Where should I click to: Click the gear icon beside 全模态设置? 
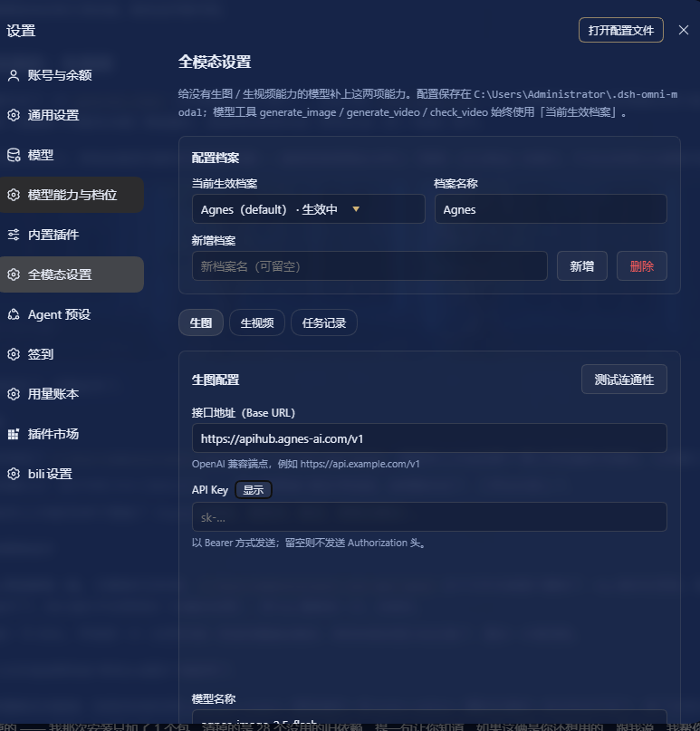pyautogui.click(x=14, y=274)
